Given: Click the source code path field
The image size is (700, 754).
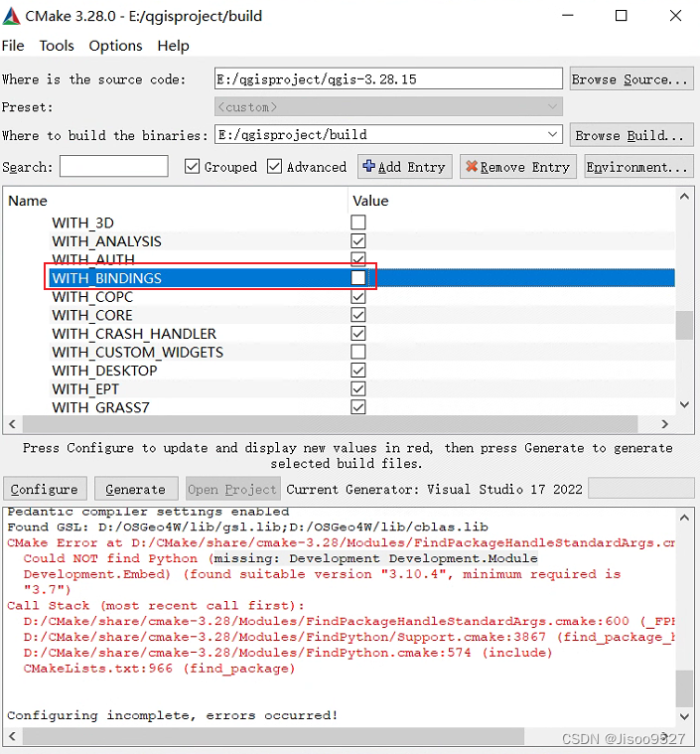Looking at the screenshot, I should [388, 78].
